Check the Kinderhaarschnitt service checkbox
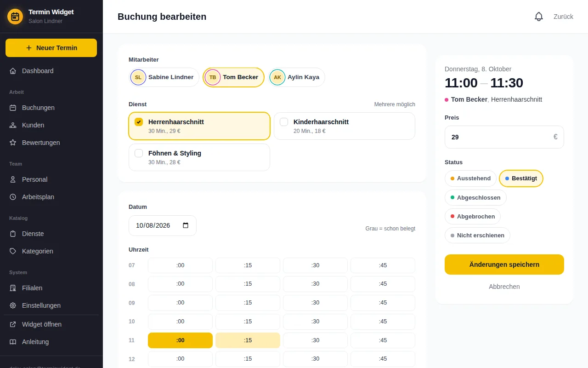Image resolution: width=588 pixels, height=368 pixels. point(284,122)
